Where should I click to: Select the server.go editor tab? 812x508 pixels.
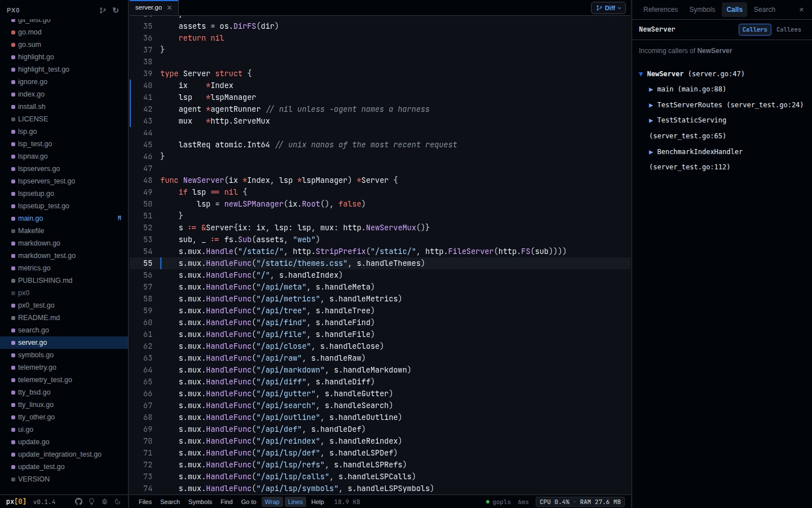pyautogui.click(x=148, y=8)
